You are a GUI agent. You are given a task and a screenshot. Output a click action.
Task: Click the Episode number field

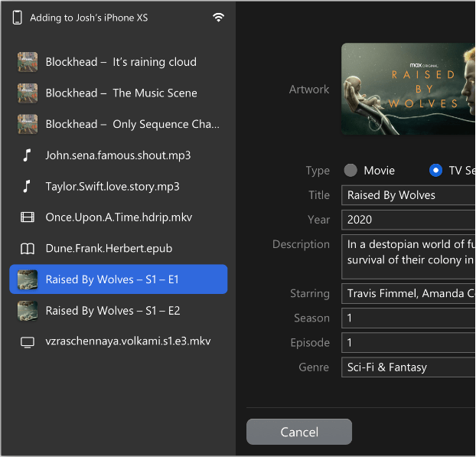[x=409, y=342]
